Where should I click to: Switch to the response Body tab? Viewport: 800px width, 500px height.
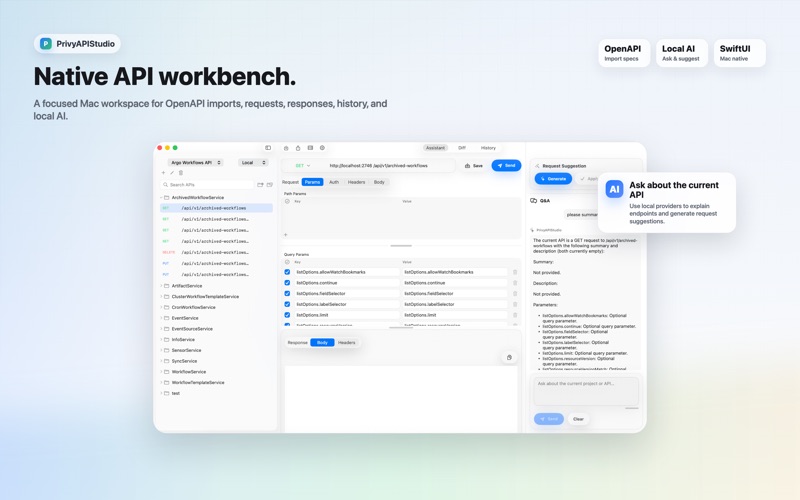point(322,342)
